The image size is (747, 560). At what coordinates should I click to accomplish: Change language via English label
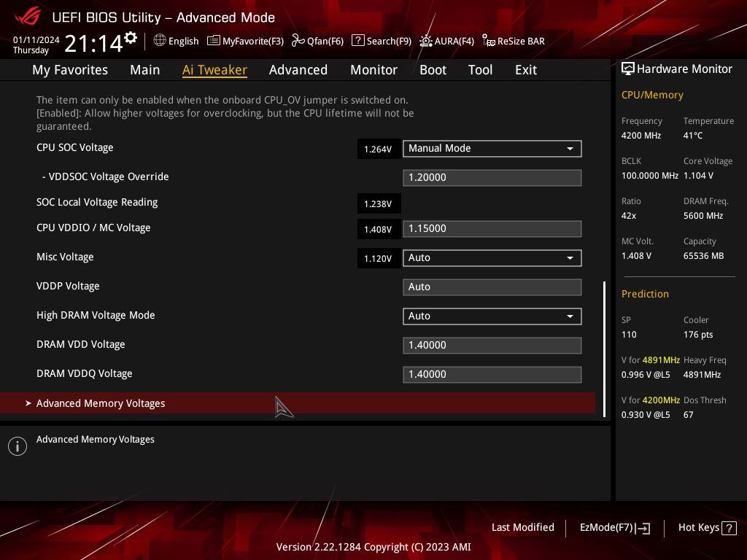click(183, 41)
